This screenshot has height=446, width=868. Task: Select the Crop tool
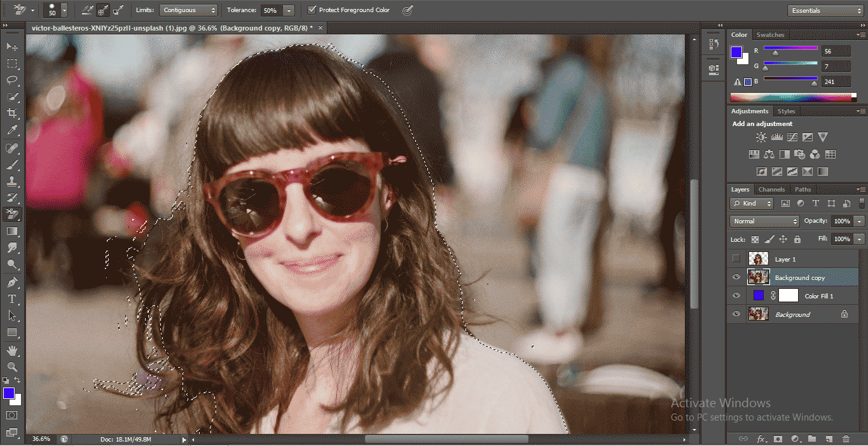click(x=12, y=113)
